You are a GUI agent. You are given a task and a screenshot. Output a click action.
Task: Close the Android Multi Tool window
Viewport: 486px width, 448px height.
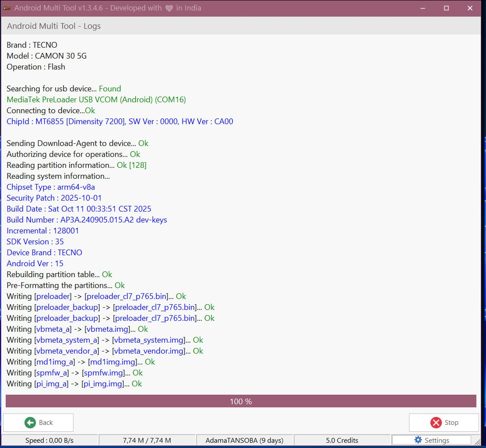(x=470, y=8)
